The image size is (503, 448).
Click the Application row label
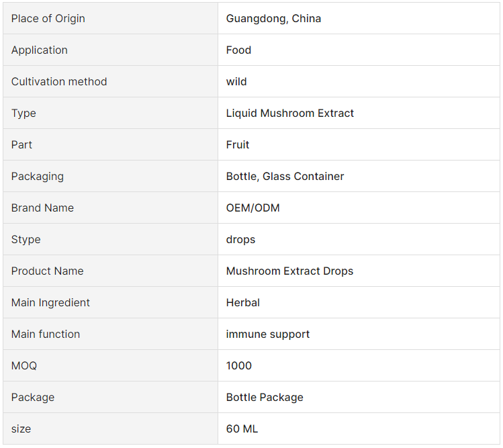tap(40, 50)
